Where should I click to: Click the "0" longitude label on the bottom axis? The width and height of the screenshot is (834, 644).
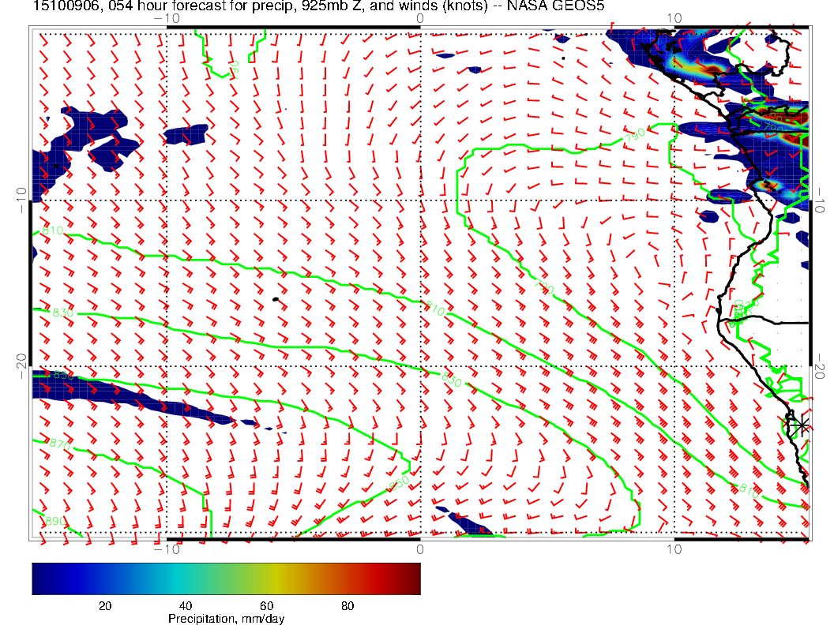[x=419, y=549]
